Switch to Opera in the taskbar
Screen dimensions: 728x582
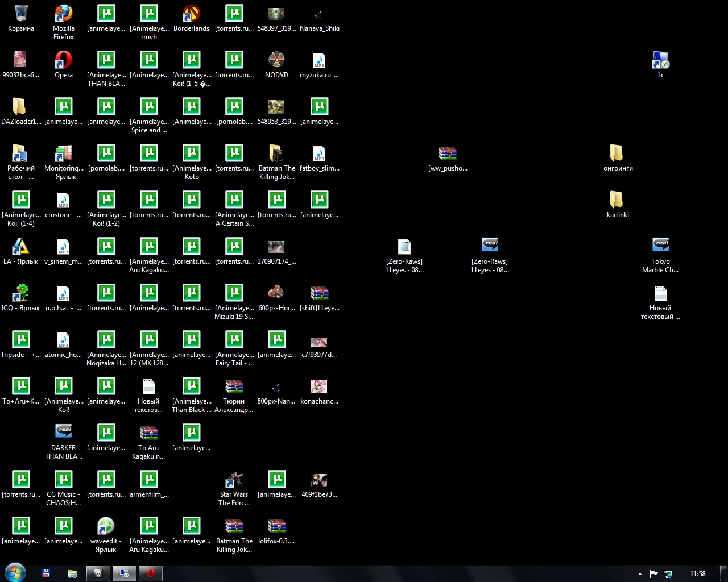151,573
